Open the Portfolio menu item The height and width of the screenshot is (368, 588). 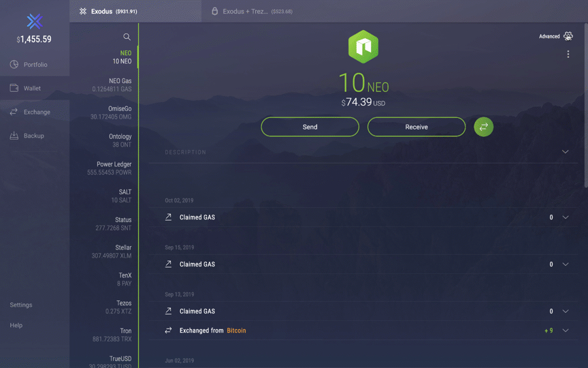click(x=35, y=64)
